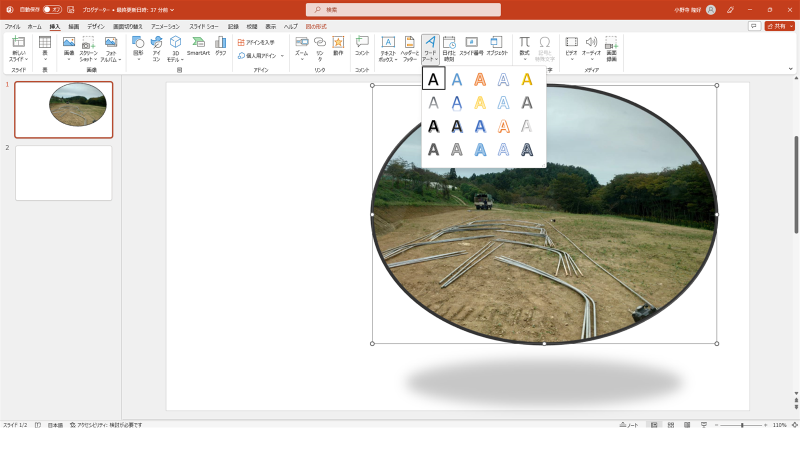Expand the オーディオ (Audio) dropdown
The width and height of the screenshot is (800, 450).
[591, 47]
